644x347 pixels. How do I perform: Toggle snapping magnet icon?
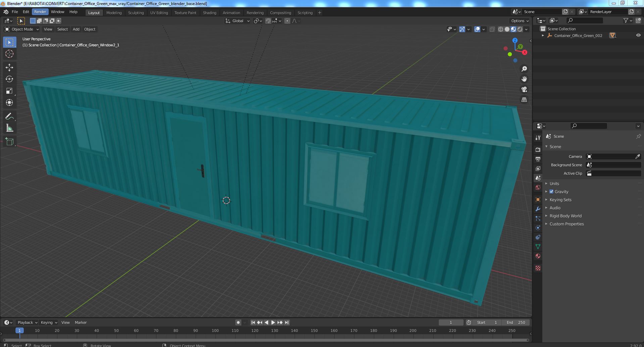[268, 21]
